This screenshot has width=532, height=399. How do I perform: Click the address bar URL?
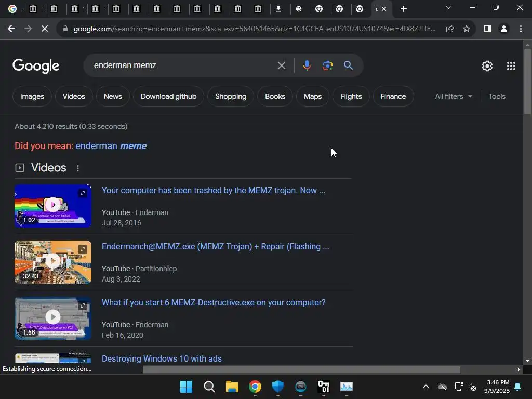pos(255,29)
